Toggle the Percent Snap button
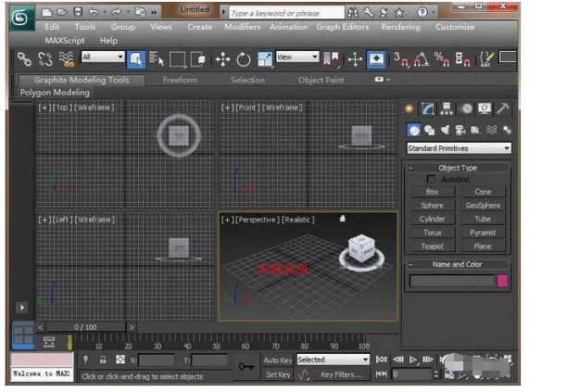The height and width of the screenshot is (392, 567). pos(442,59)
